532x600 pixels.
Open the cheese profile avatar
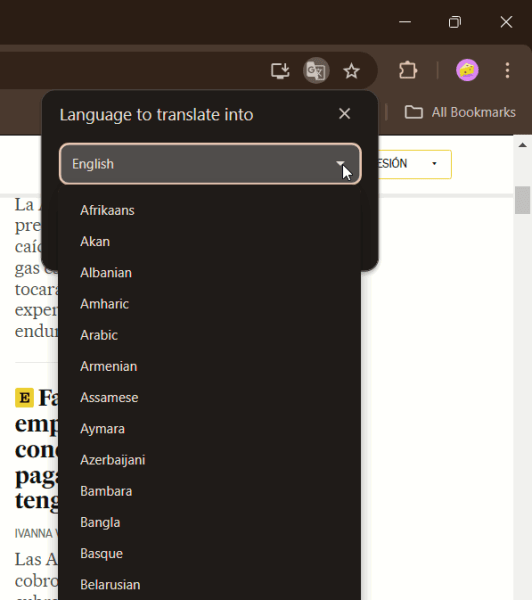click(467, 70)
